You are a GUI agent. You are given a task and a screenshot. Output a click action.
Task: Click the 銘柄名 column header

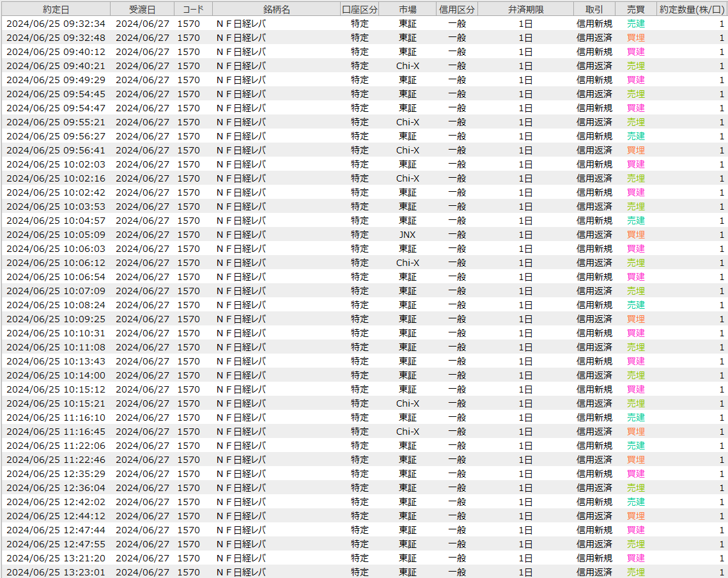click(276, 10)
